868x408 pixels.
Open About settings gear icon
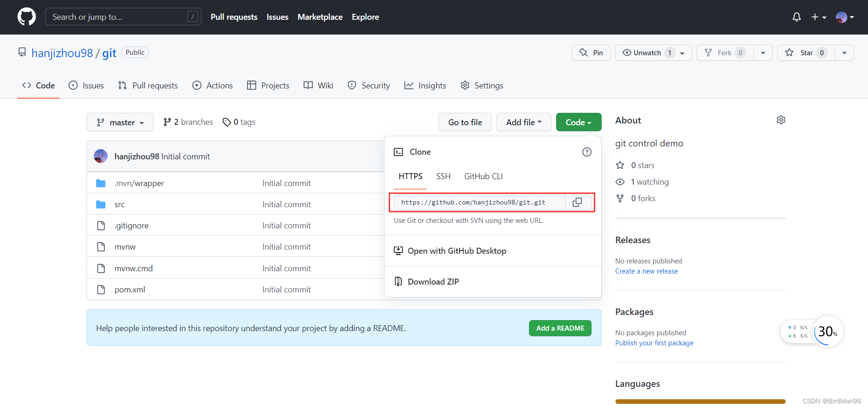coord(781,120)
